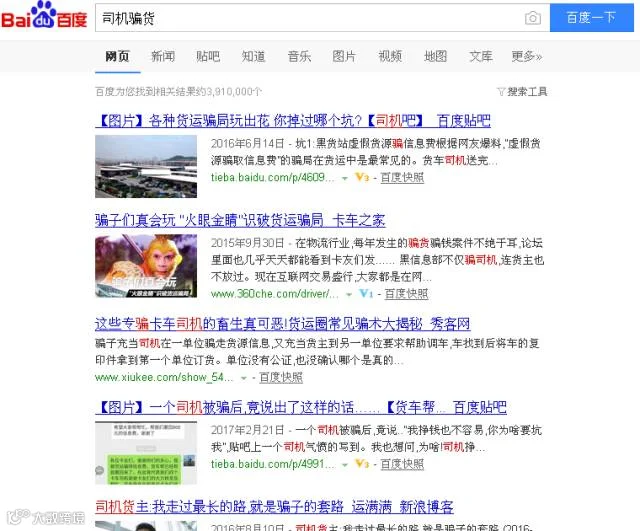Click V3 badge beside tieba.baidu.com/p/4609

click(362, 178)
